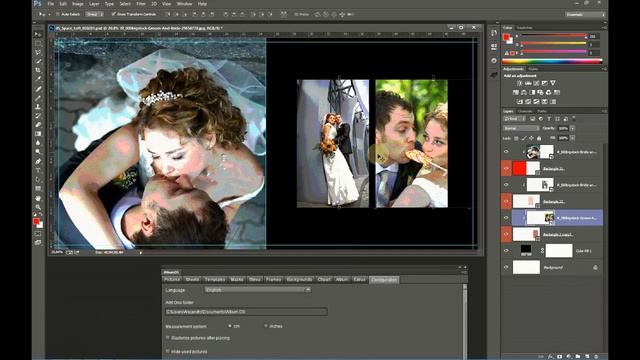Select the Move tool in the toolbox
640x360 pixels.
(x=38, y=34)
